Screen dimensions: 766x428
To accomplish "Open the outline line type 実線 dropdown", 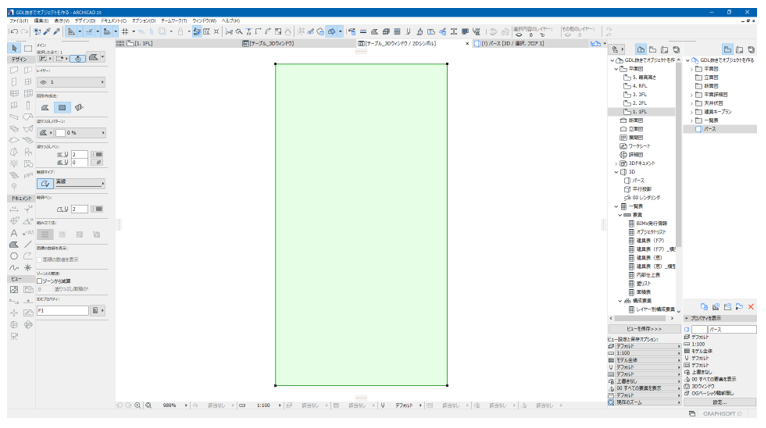I will [x=80, y=183].
